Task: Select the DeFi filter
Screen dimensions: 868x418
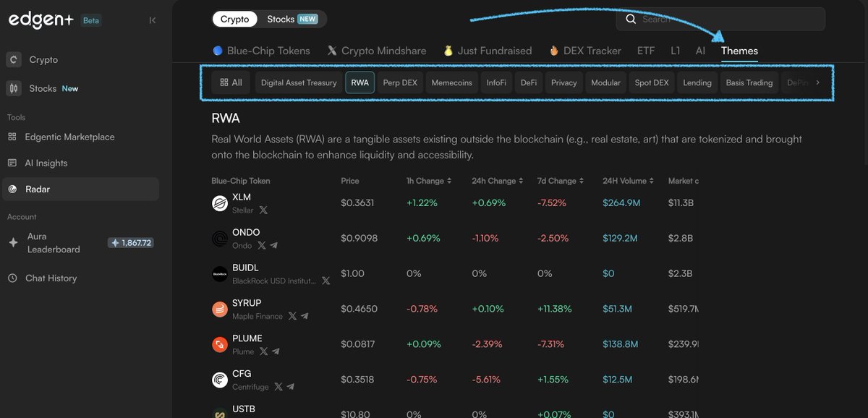Action: 529,82
